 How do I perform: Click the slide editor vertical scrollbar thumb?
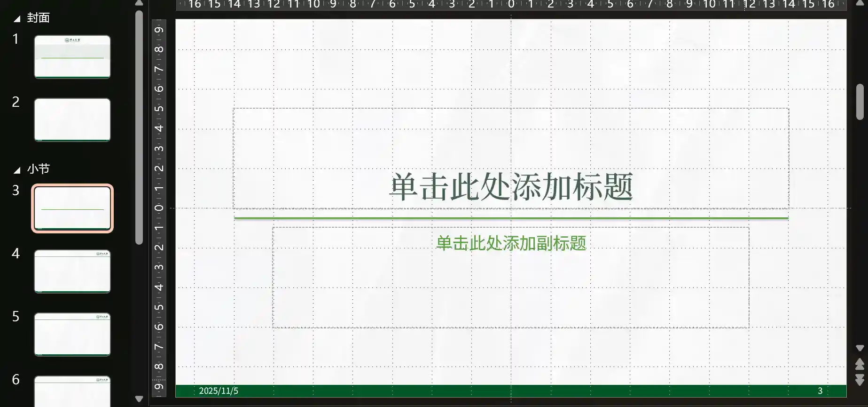860,102
